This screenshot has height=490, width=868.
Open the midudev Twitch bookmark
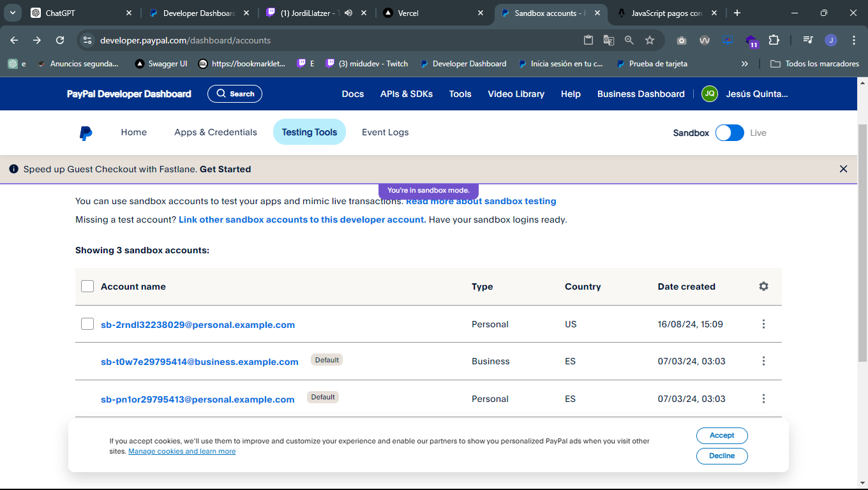point(367,64)
